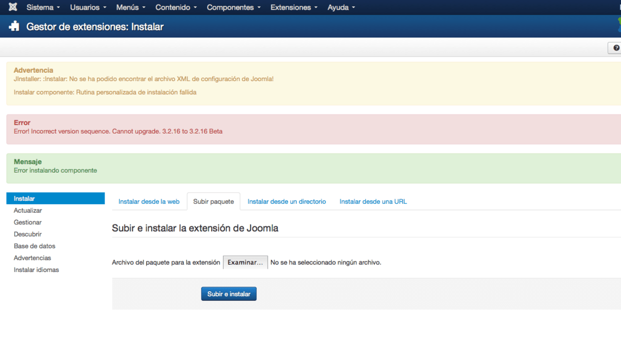Open the Ayuda menu
The height and width of the screenshot is (364, 621).
coord(341,7)
